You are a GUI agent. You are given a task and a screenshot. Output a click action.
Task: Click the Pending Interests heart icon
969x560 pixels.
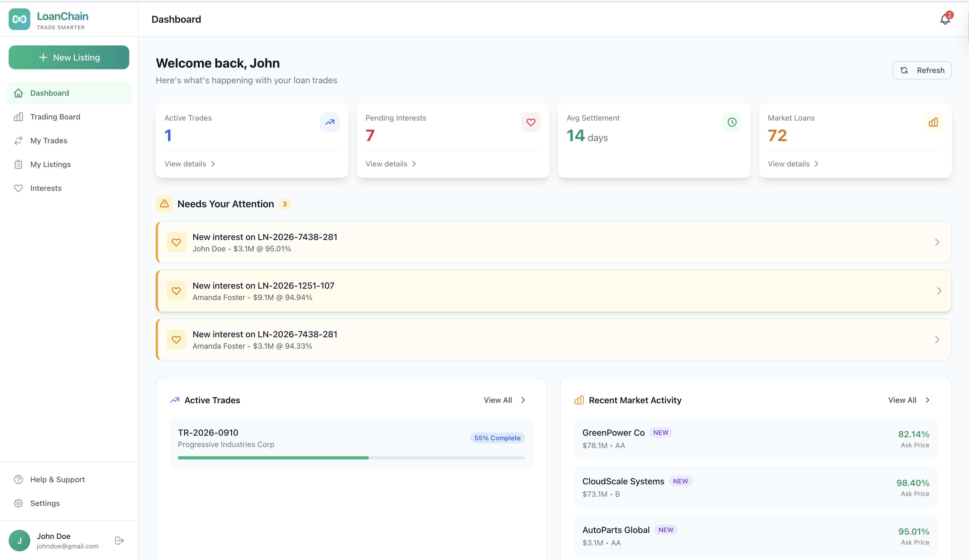click(x=531, y=122)
